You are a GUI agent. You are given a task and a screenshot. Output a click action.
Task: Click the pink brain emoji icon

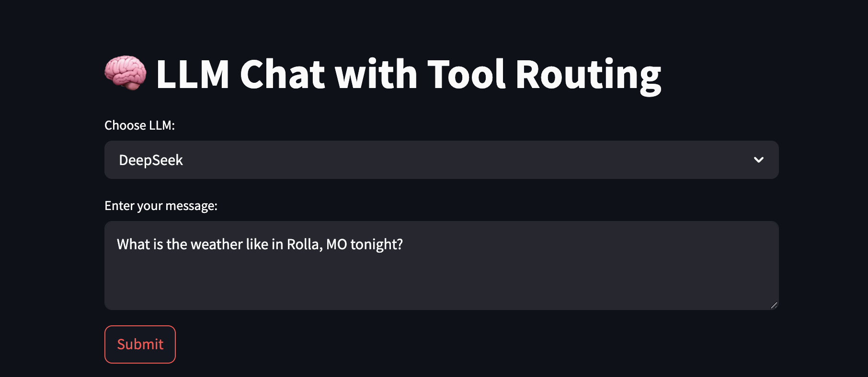[x=126, y=73]
